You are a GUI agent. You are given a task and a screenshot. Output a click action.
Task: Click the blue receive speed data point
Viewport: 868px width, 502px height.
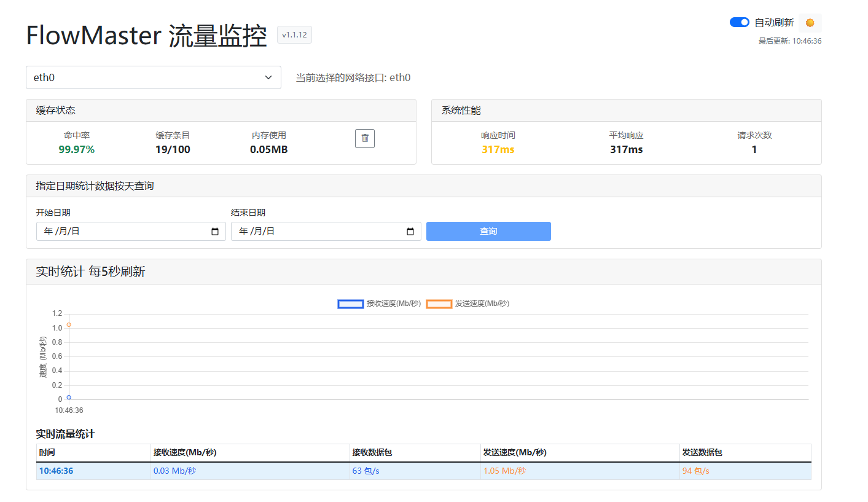tap(69, 397)
